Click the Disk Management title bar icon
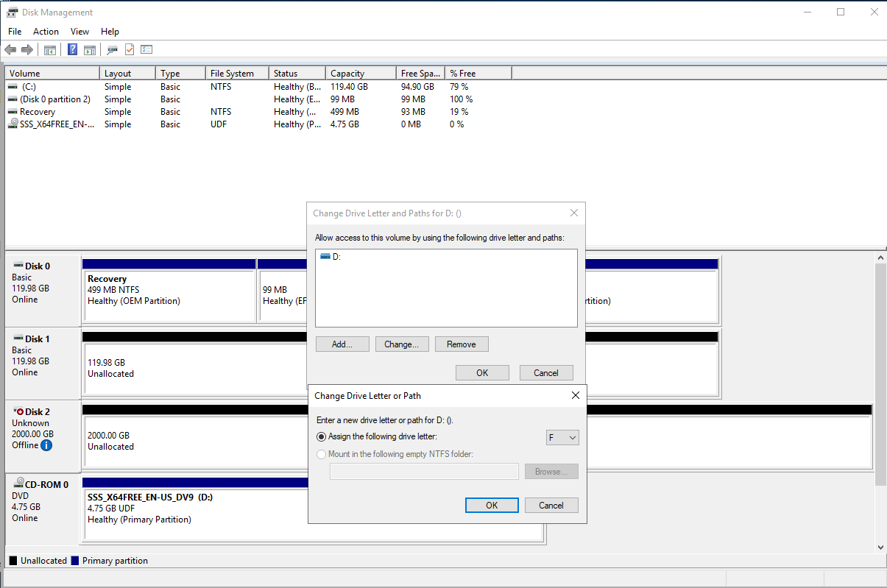887x588 pixels. [13, 13]
